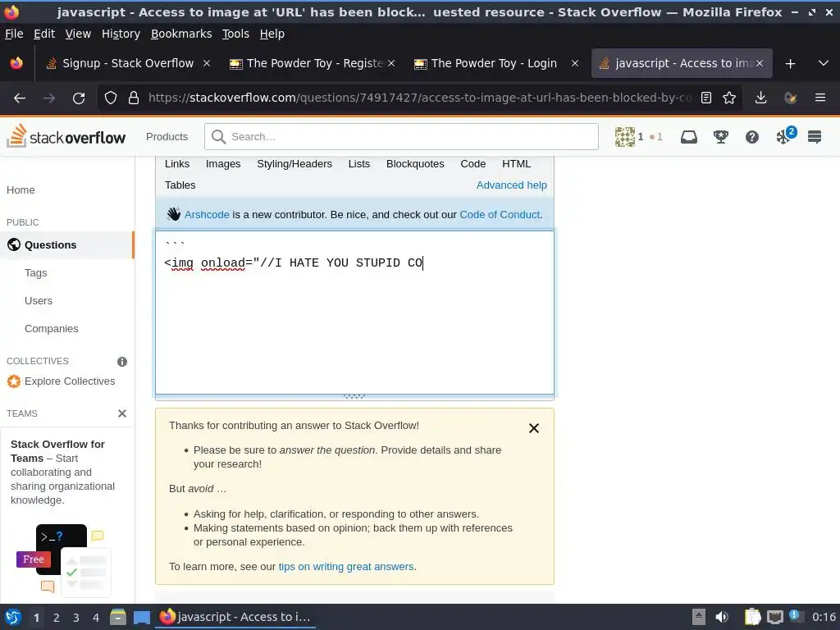Go to Home in left sidebar
Screen dimensions: 840x630
coord(21,190)
